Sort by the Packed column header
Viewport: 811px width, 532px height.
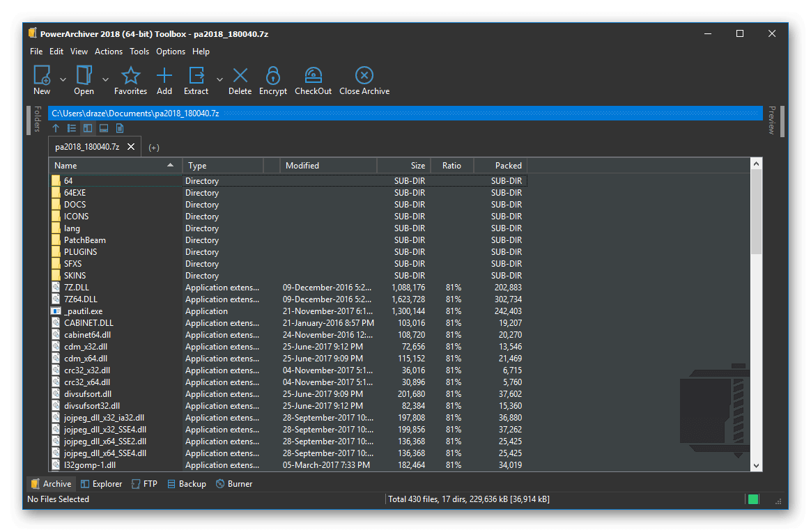coord(500,166)
